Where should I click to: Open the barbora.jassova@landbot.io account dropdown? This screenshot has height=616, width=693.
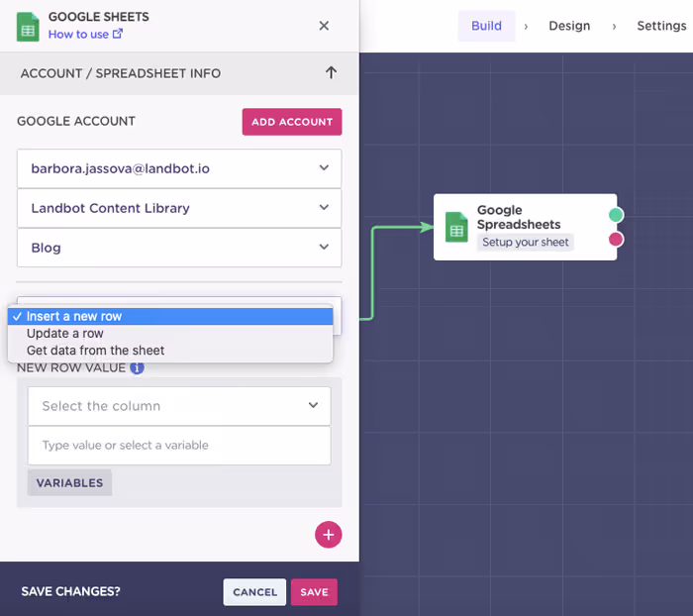coord(179,168)
